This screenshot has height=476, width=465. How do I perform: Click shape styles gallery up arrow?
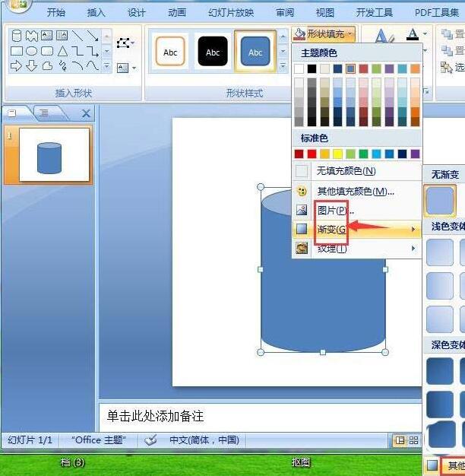coord(283,36)
